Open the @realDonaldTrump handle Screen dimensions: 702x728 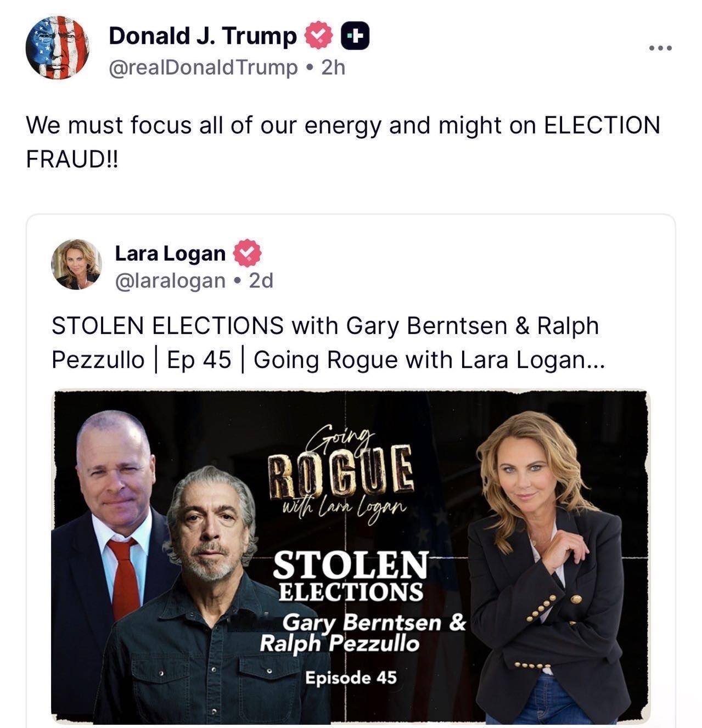204,67
